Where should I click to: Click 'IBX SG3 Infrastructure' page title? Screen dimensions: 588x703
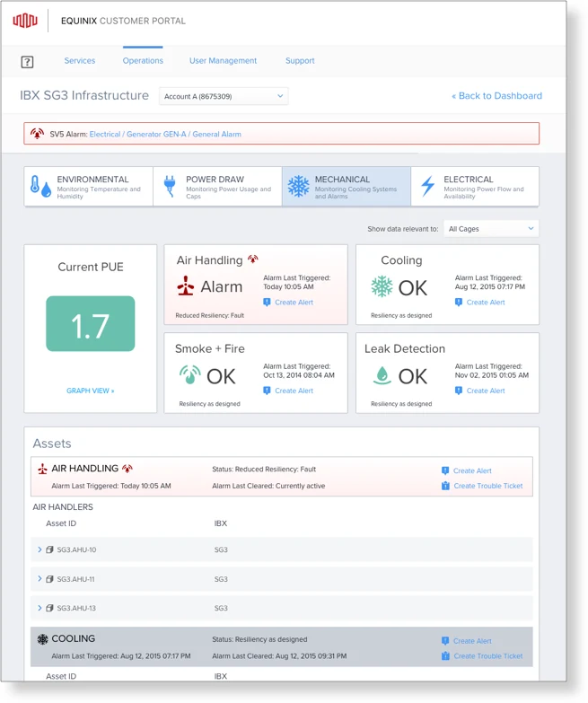click(84, 95)
